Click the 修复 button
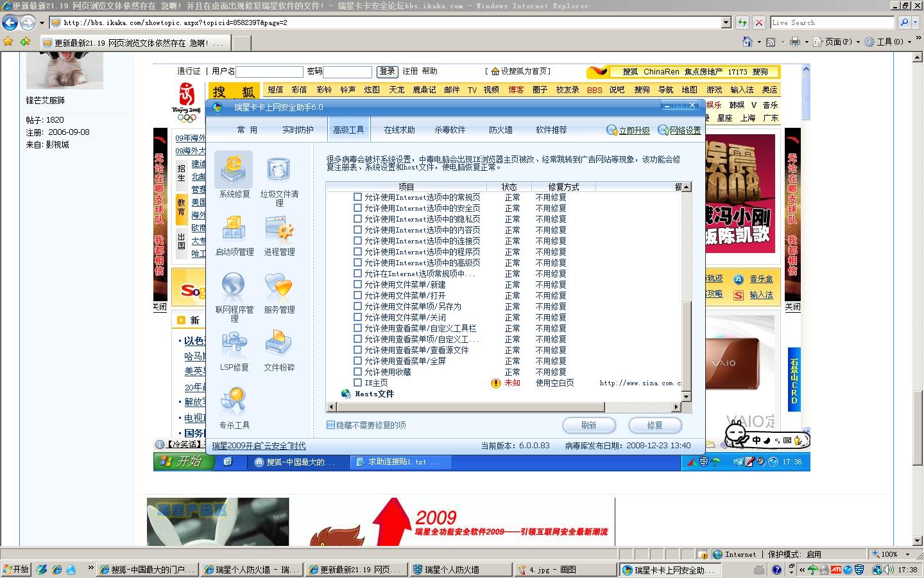 click(x=655, y=425)
